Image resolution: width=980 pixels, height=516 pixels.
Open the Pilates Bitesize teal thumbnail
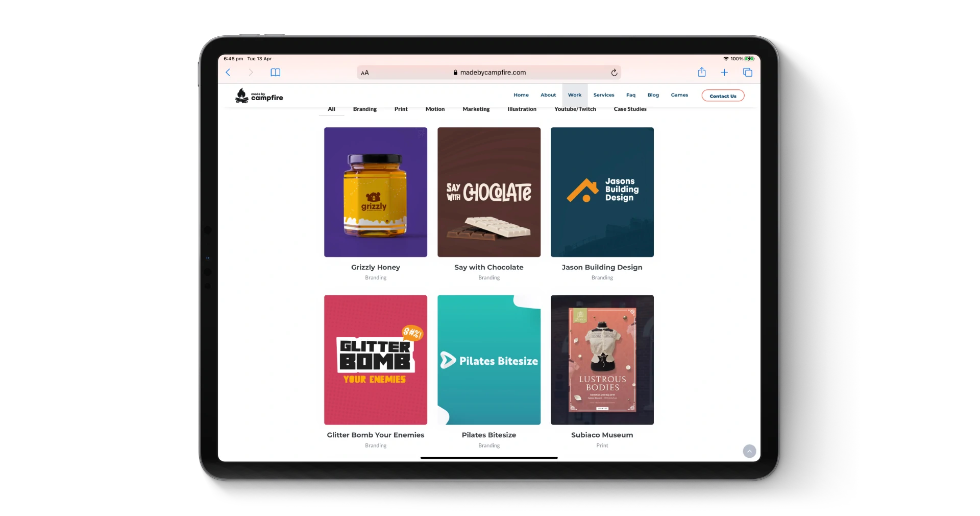pos(489,360)
